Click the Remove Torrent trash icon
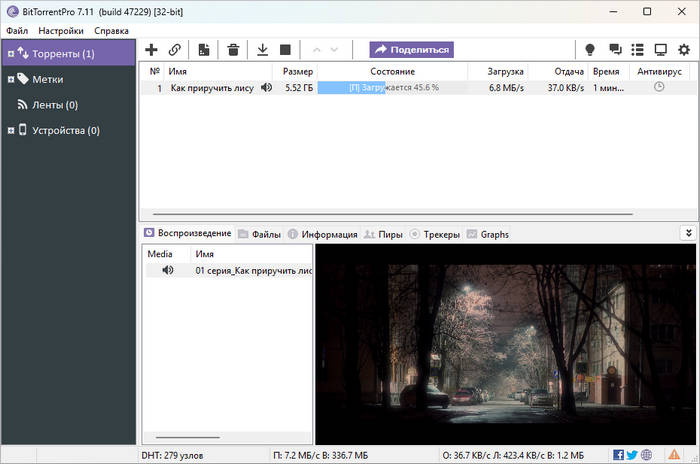The image size is (700, 464). point(233,49)
